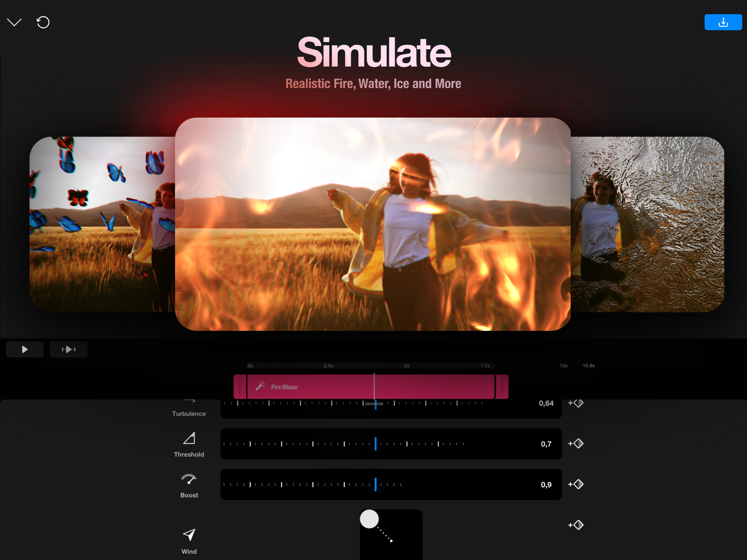Add a keyframe for Wind direction
This screenshot has width=747, height=560.
576,524
